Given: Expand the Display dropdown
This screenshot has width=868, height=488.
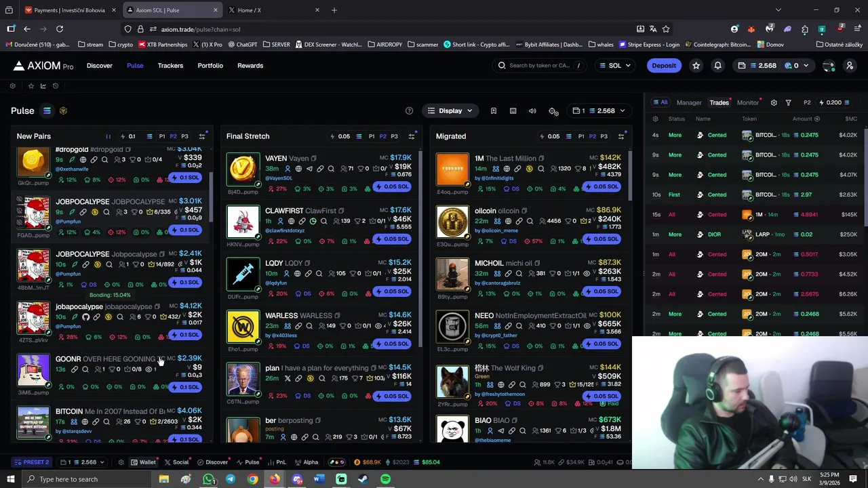Looking at the screenshot, I should pos(450,111).
